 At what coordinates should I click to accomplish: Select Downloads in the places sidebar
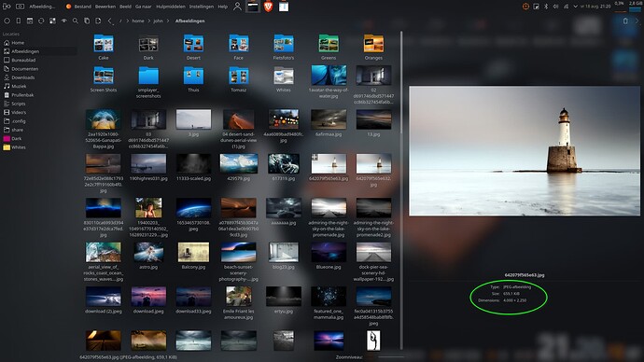click(x=23, y=77)
